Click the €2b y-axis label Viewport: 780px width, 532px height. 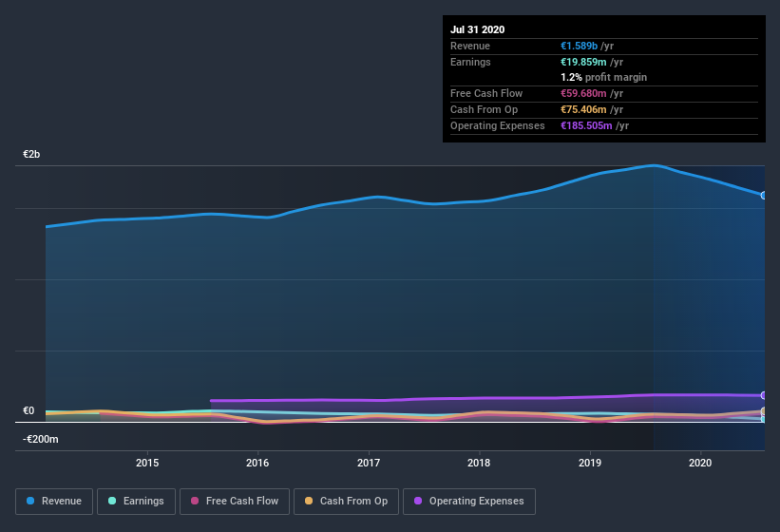point(31,154)
